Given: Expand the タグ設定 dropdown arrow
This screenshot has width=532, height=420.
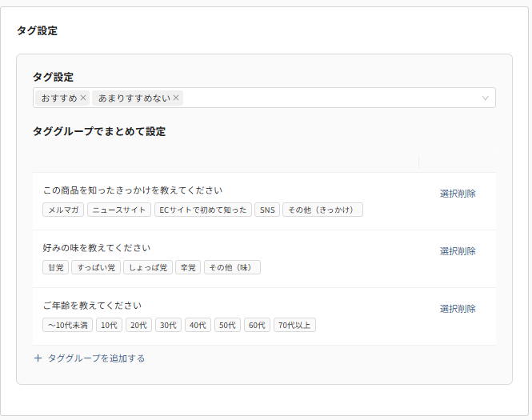Looking at the screenshot, I should pos(485,98).
